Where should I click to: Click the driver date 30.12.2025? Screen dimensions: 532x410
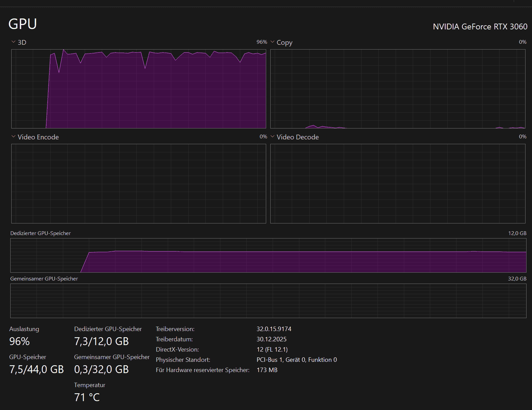271,339
